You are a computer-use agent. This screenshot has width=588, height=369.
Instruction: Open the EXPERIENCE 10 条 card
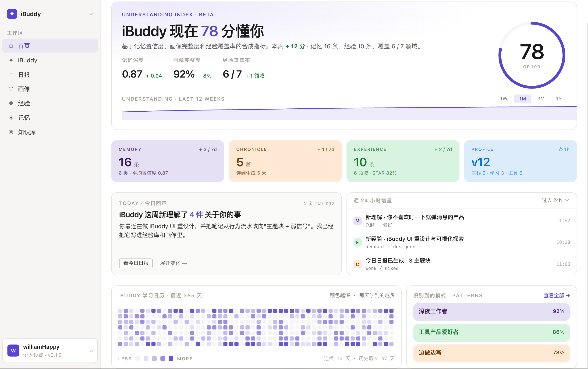pos(403,161)
